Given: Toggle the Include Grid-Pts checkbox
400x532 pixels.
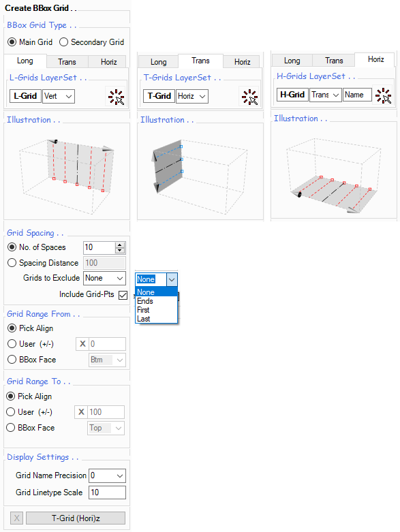Looking at the screenshot, I should click(x=123, y=295).
